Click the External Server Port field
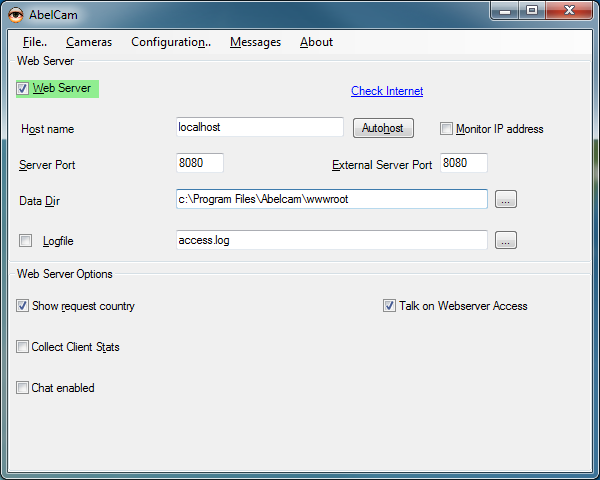Screen dimensions: 600x480 pyautogui.click(x=463, y=163)
